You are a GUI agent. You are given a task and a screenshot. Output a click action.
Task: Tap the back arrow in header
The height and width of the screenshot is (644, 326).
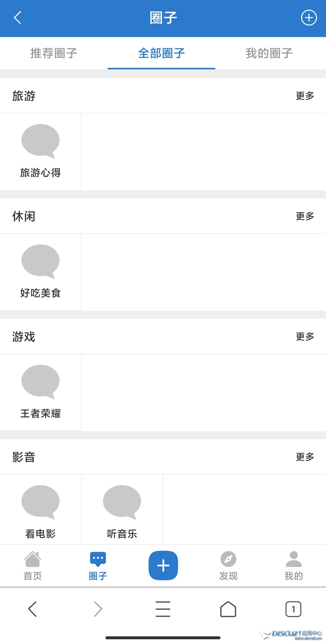click(x=17, y=18)
